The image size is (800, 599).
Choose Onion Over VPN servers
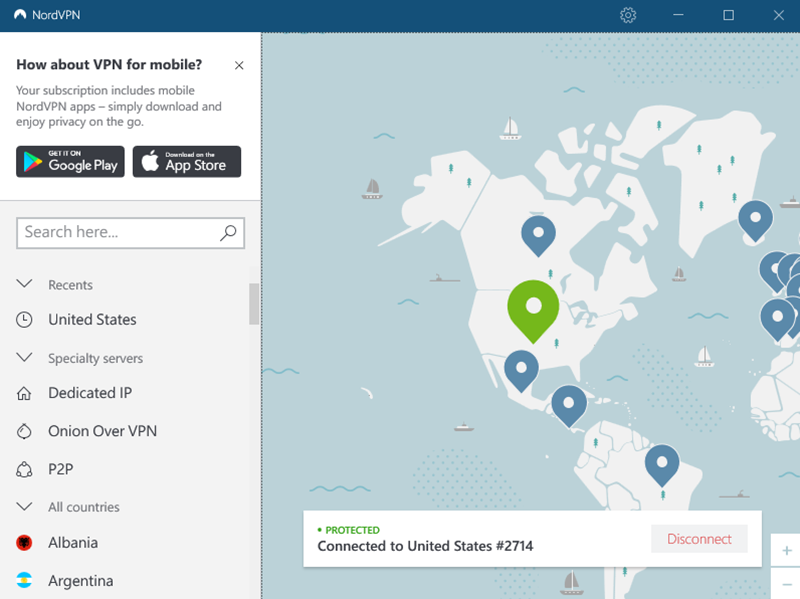(x=103, y=431)
